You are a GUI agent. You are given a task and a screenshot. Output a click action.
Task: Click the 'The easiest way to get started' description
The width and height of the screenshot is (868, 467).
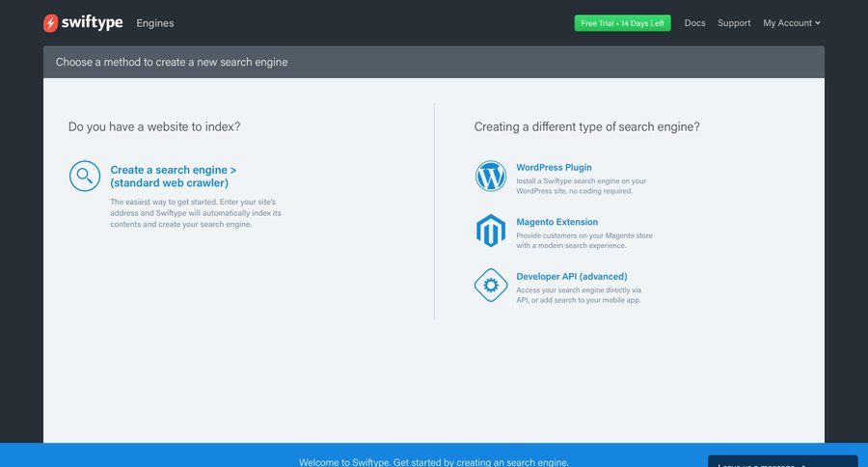pos(196,213)
